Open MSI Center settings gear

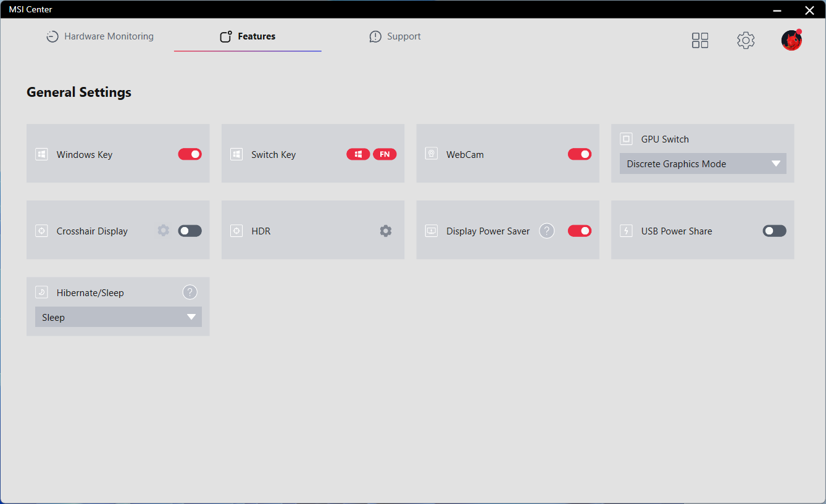pos(746,41)
